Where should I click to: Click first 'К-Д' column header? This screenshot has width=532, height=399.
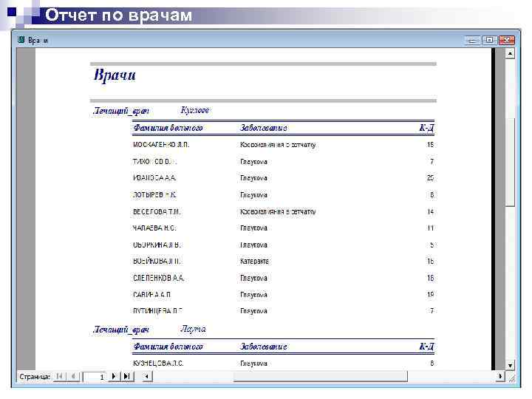pos(426,128)
